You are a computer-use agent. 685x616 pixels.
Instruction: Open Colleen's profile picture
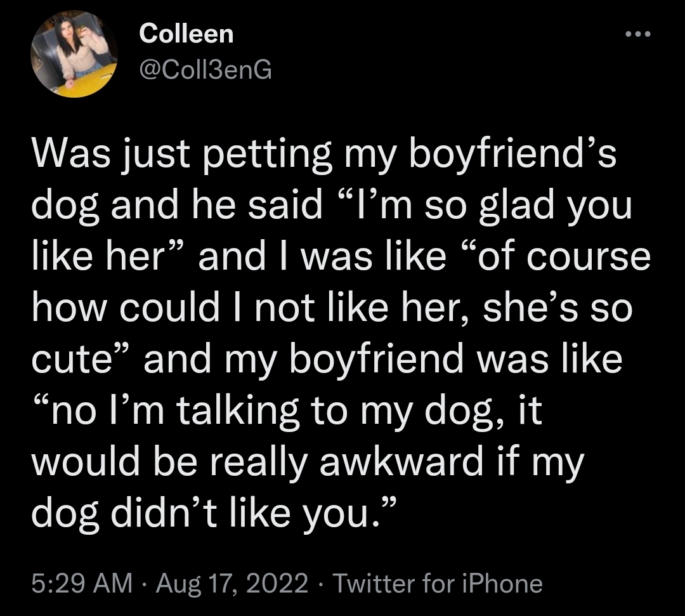point(74,54)
